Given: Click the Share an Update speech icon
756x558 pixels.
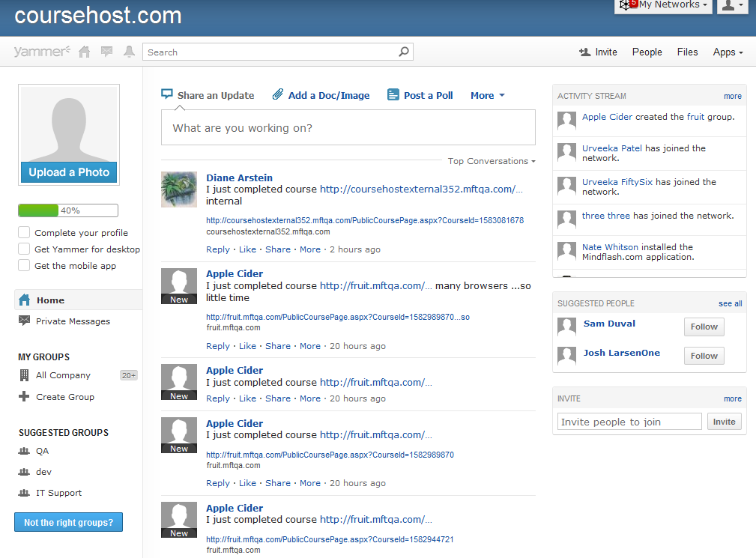Looking at the screenshot, I should point(167,94).
